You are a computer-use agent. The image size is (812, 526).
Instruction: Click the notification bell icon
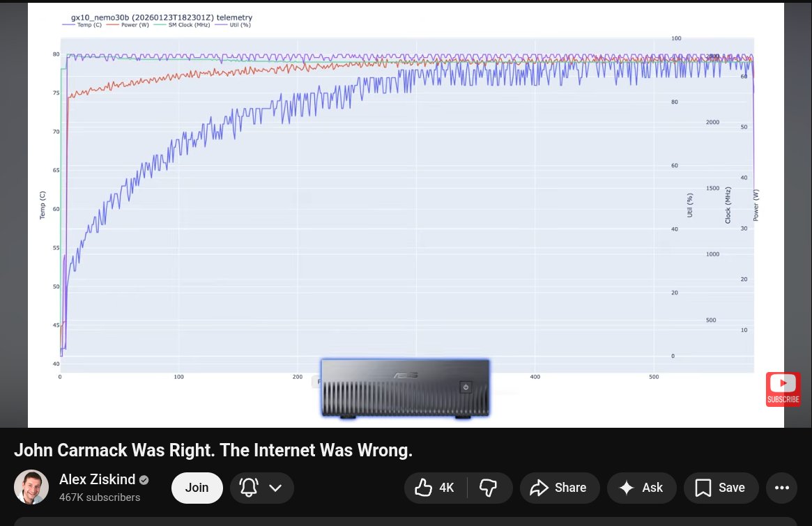[249, 488]
